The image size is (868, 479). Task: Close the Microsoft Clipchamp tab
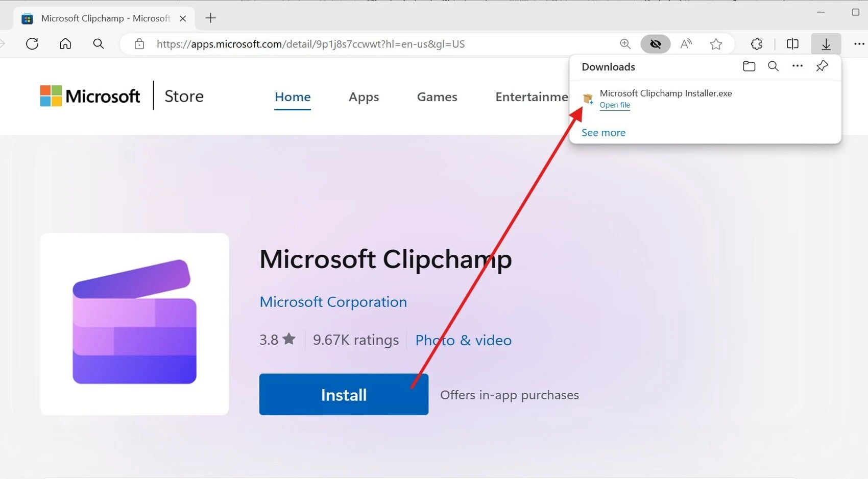[183, 18]
